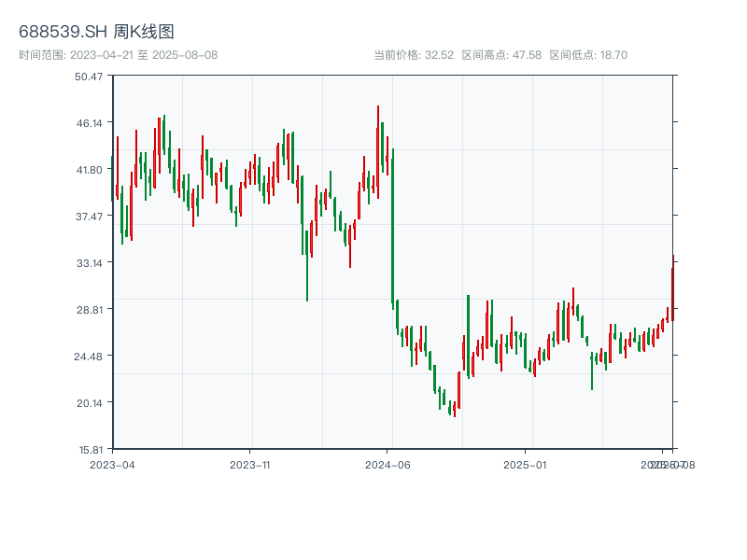Jump to the 2025-01 date label
Screen dimensions: 747x560
point(524,464)
